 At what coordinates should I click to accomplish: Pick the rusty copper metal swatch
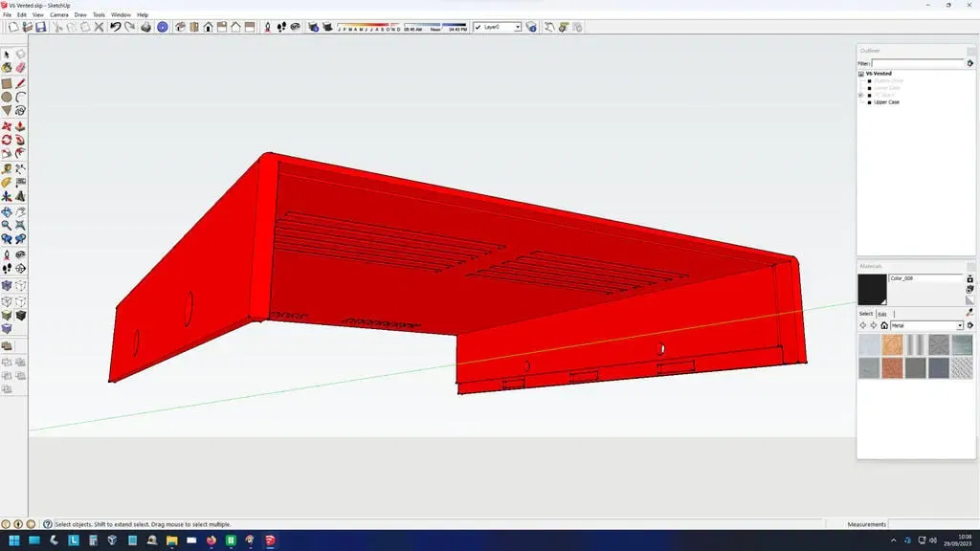[x=892, y=368]
